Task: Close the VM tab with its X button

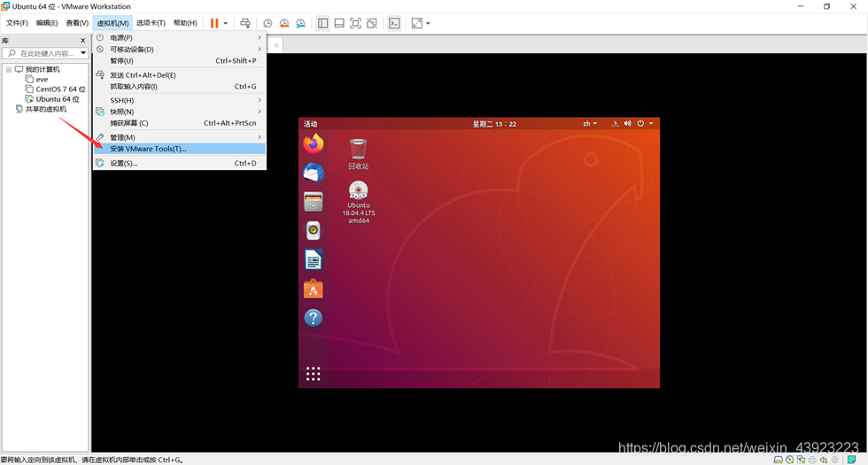Action: click(276, 45)
